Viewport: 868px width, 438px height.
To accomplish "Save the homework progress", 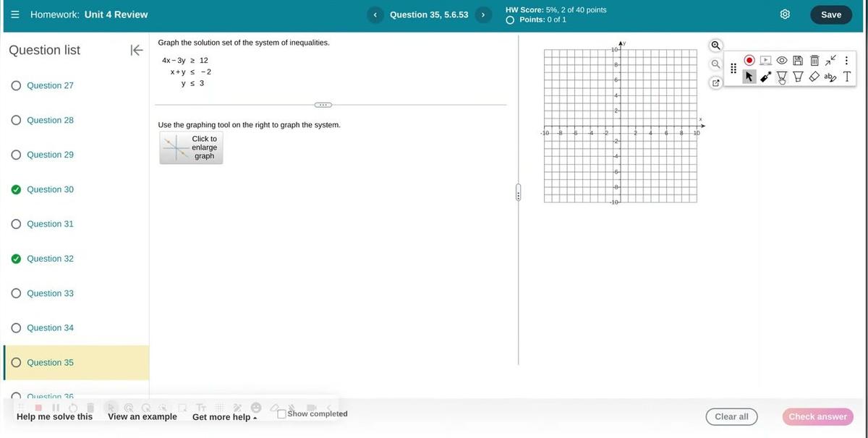I will 831,14.
